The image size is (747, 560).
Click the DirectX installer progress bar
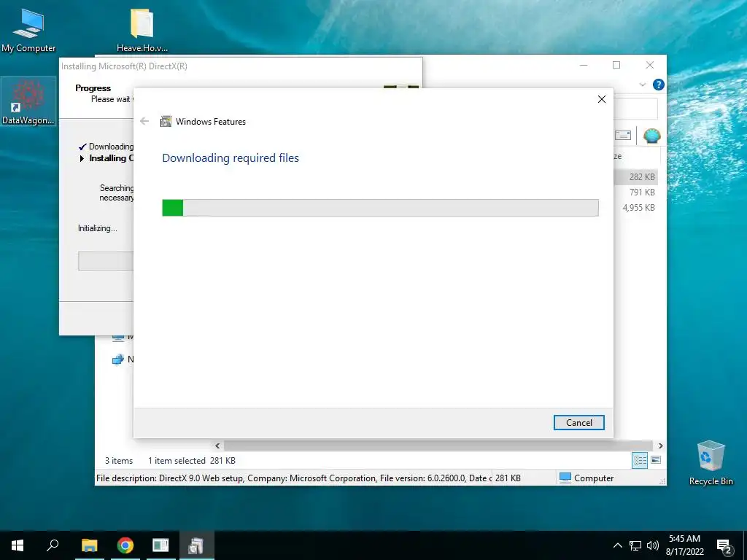(106, 261)
